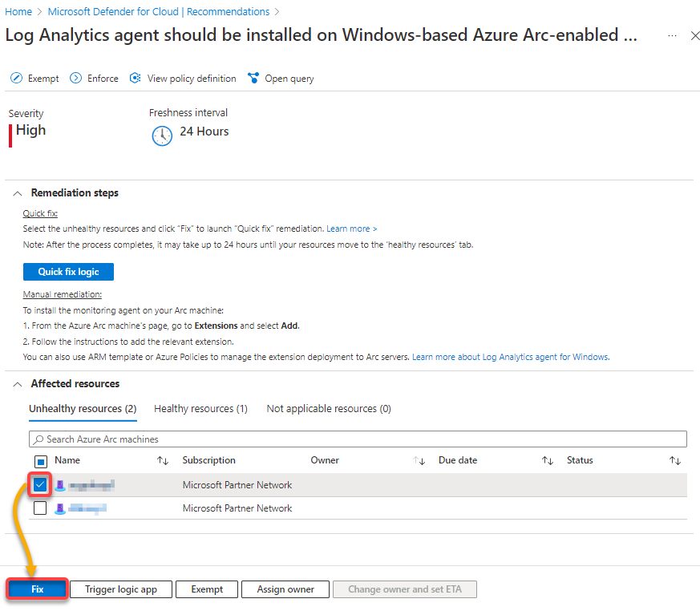Click the Enforce toolbar label
This screenshot has height=615, width=700.
(x=103, y=79)
